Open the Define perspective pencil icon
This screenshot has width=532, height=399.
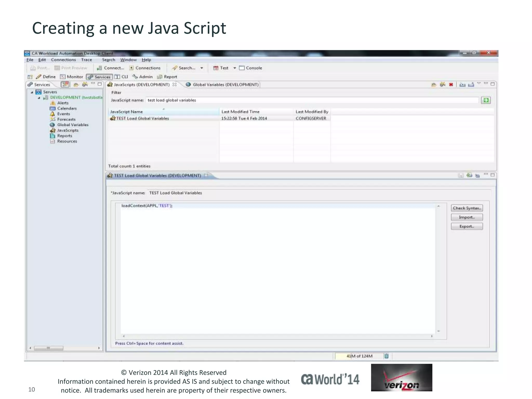(39, 77)
